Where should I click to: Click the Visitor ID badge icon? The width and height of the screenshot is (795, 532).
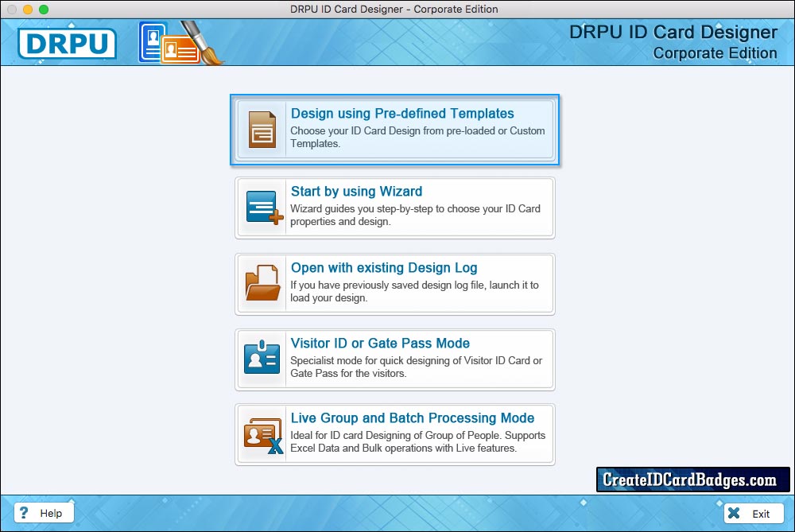(x=262, y=357)
